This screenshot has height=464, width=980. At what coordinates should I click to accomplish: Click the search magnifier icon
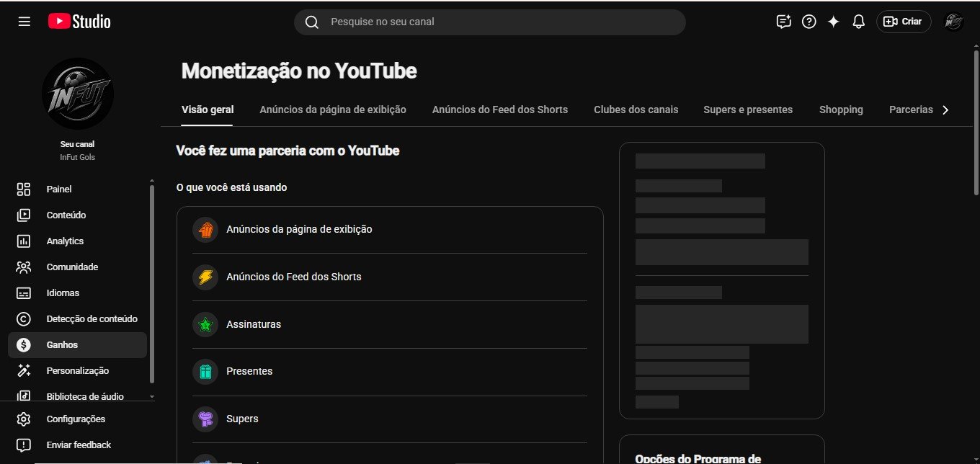(x=312, y=22)
